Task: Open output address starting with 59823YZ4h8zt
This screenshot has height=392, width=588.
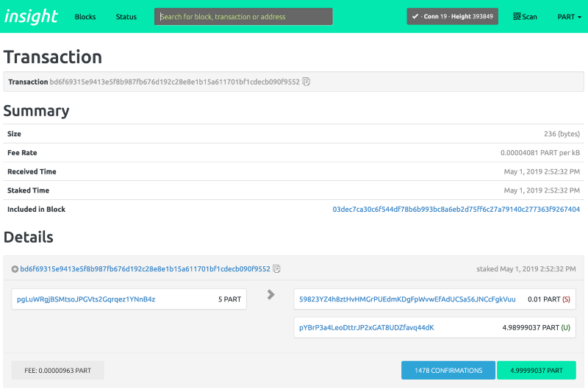Action: (407, 299)
